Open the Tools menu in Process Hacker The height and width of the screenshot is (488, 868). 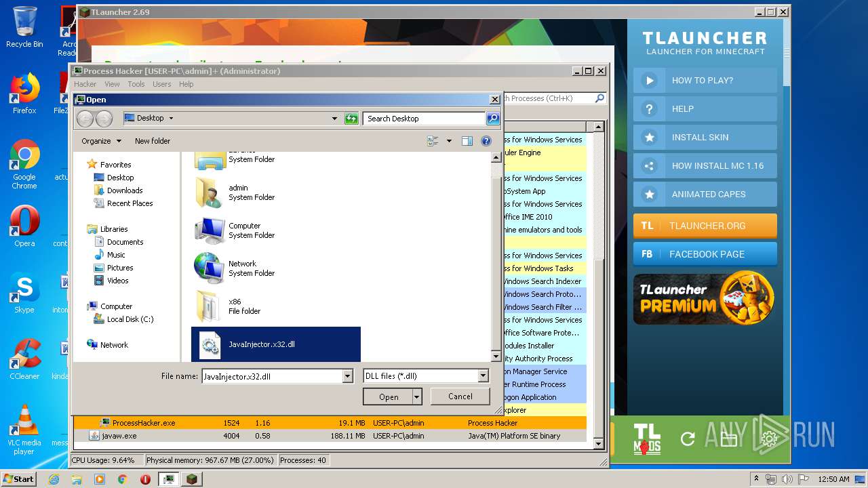(x=136, y=84)
